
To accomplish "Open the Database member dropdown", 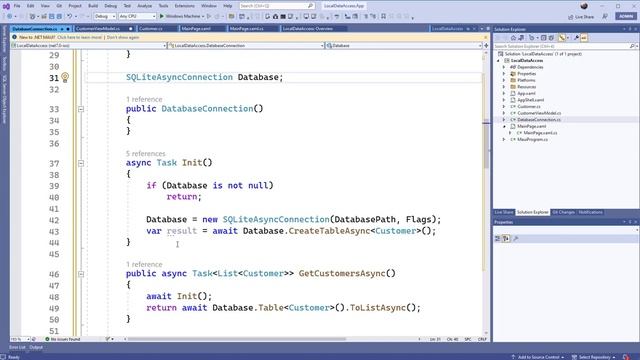I will (x=480, y=46).
